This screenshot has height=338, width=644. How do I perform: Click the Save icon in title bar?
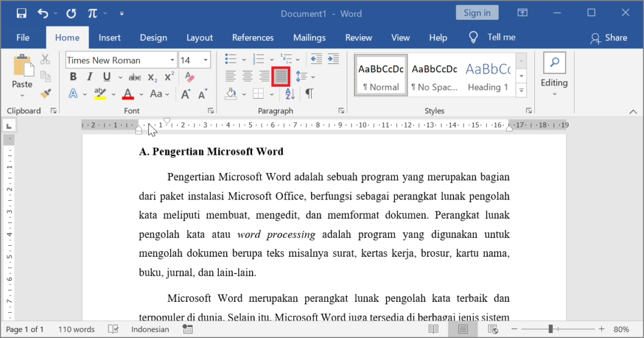pyautogui.click(x=21, y=13)
